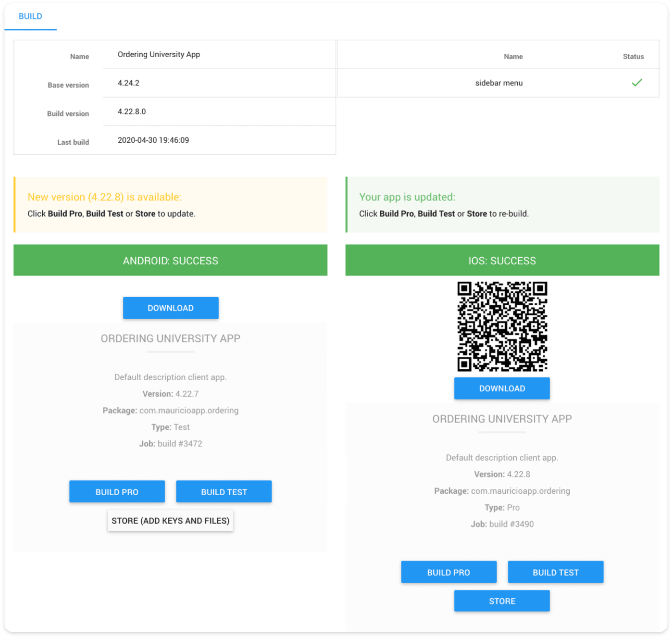Click the 'Base version' row label

tap(68, 85)
